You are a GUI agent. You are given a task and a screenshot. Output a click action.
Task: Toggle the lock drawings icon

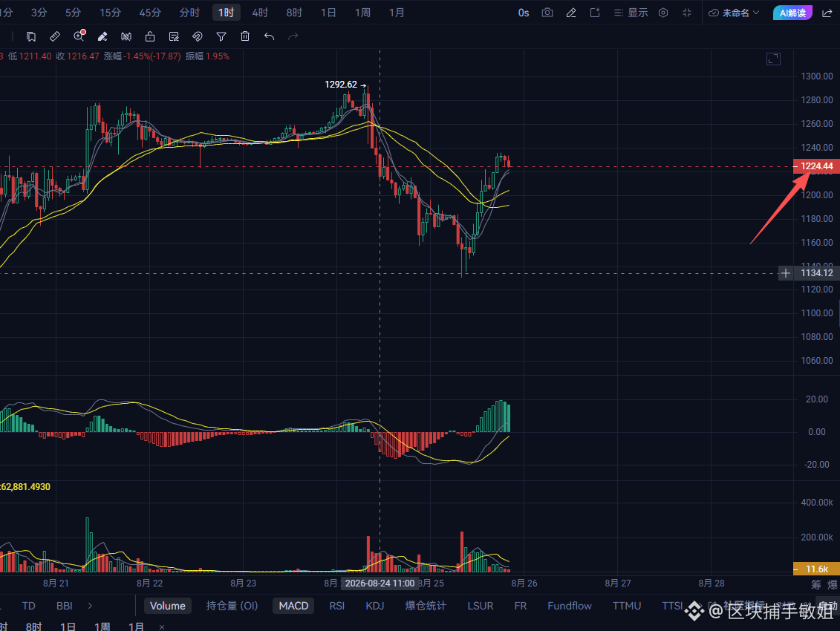150,36
